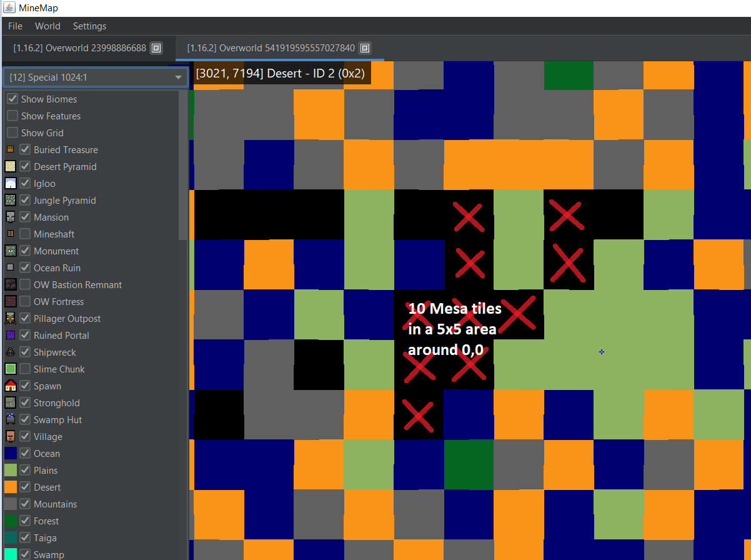
Task: Click the Ocean biome color swatch
Action: (11, 453)
